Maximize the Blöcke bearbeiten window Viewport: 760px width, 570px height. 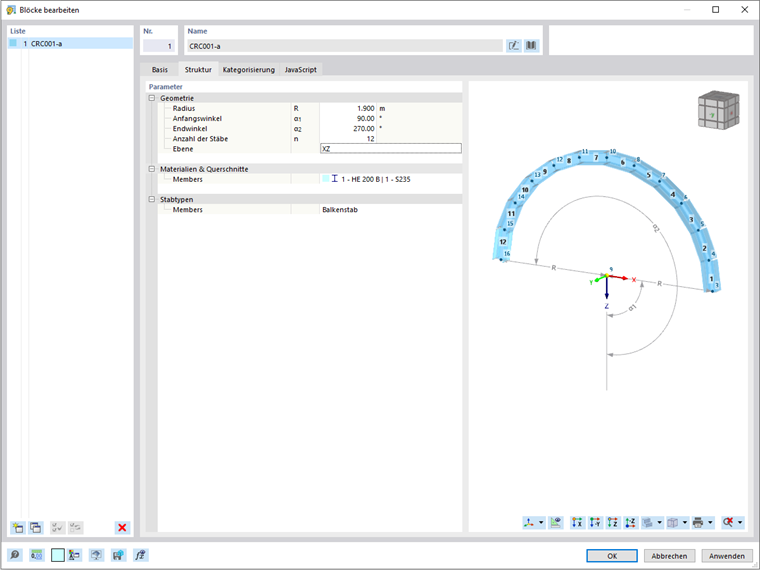point(715,10)
